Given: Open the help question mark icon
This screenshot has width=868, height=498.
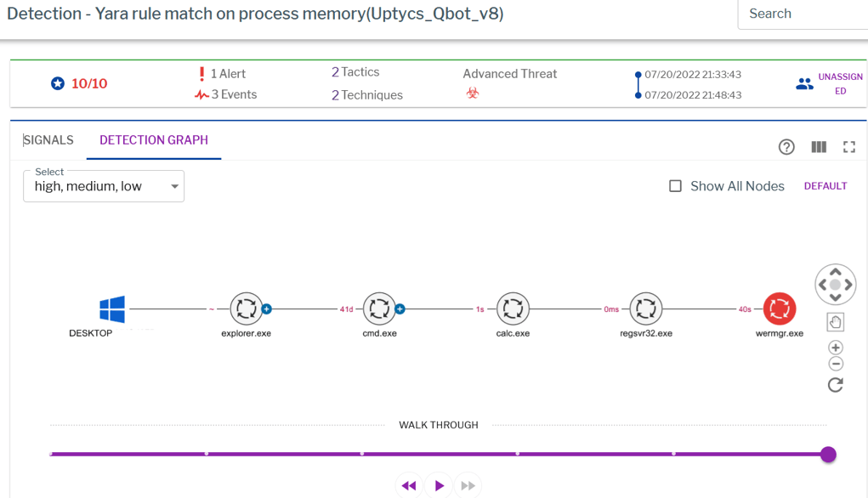Looking at the screenshot, I should coord(786,147).
